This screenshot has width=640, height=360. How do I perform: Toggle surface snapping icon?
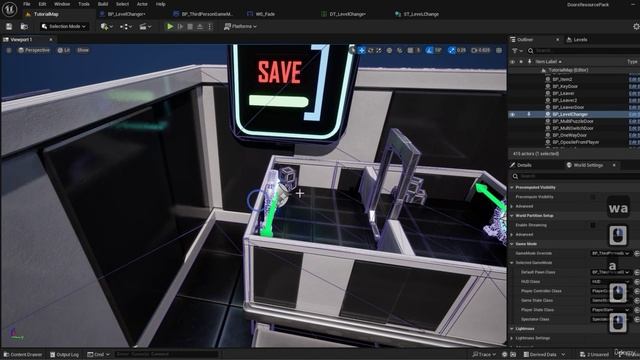click(x=400, y=50)
